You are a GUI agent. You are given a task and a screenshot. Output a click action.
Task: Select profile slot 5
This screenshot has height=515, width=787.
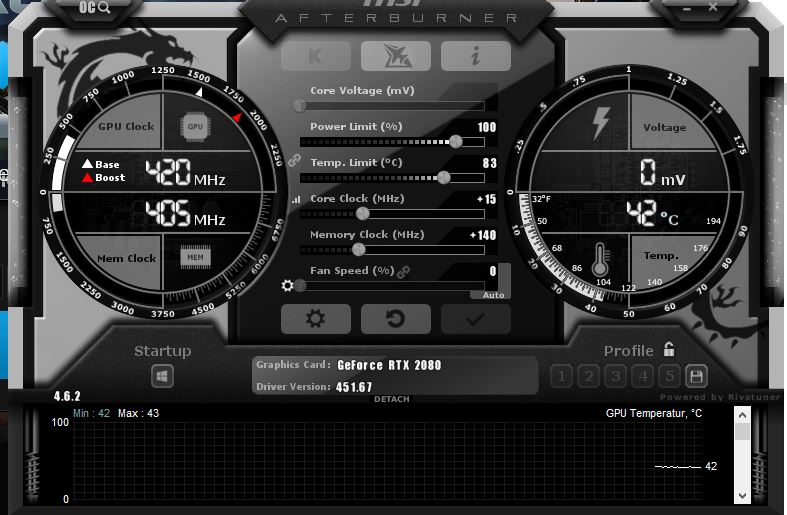(x=670, y=376)
